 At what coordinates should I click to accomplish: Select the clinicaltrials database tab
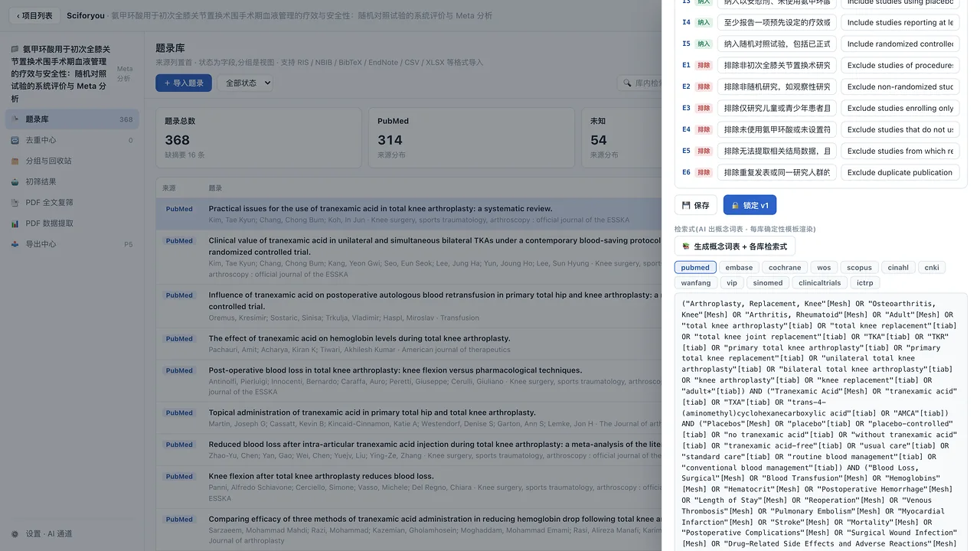(819, 282)
